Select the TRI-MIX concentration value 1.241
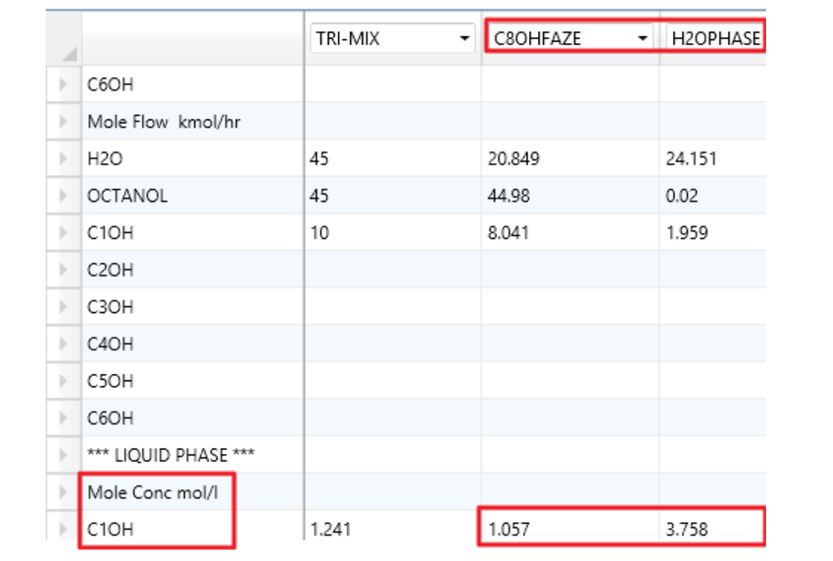The width and height of the screenshot is (833, 561). (331, 529)
